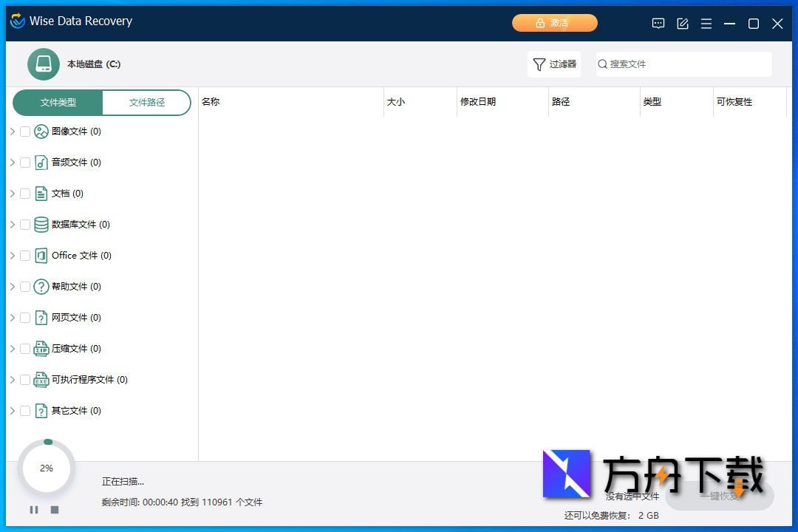The image size is (798, 532).
Task: Check the 文档 checkbox
Action: (x=24, y=193)
